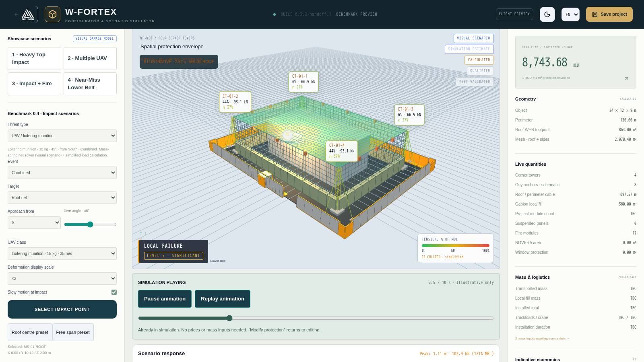Open the Threat type dropdown
This screenshot has height=362, width=644.
pyautogui.click(x=62, y=136)
